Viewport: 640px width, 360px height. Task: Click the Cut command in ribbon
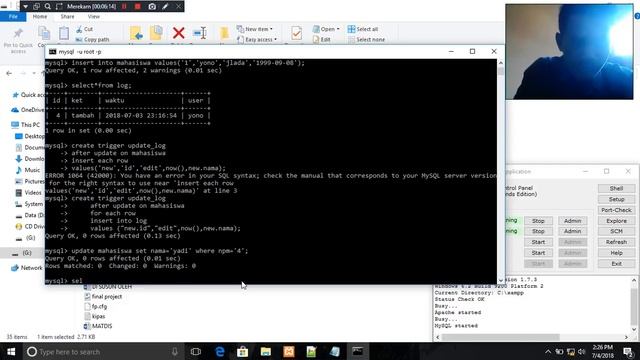84,29
